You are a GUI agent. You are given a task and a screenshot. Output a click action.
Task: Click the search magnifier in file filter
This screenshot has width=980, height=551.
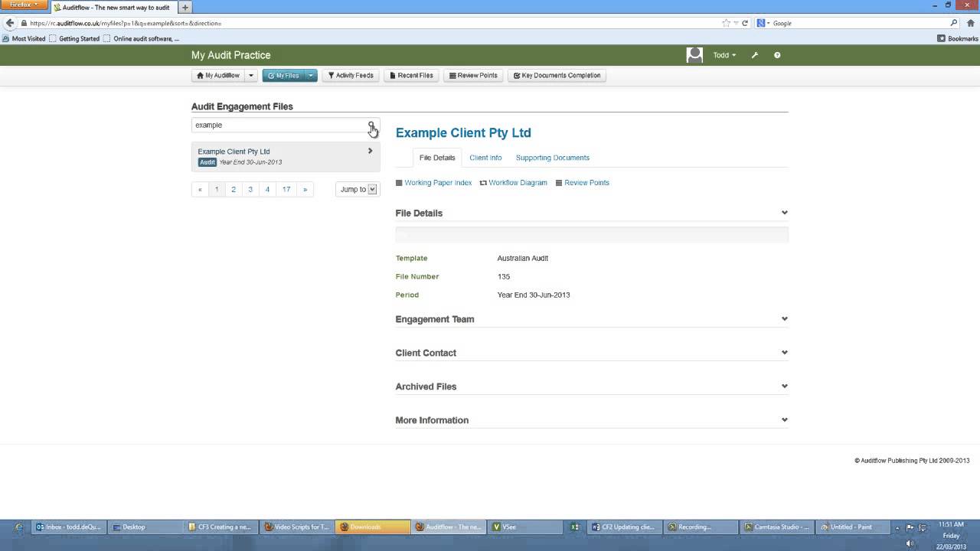tap(371, 125)
